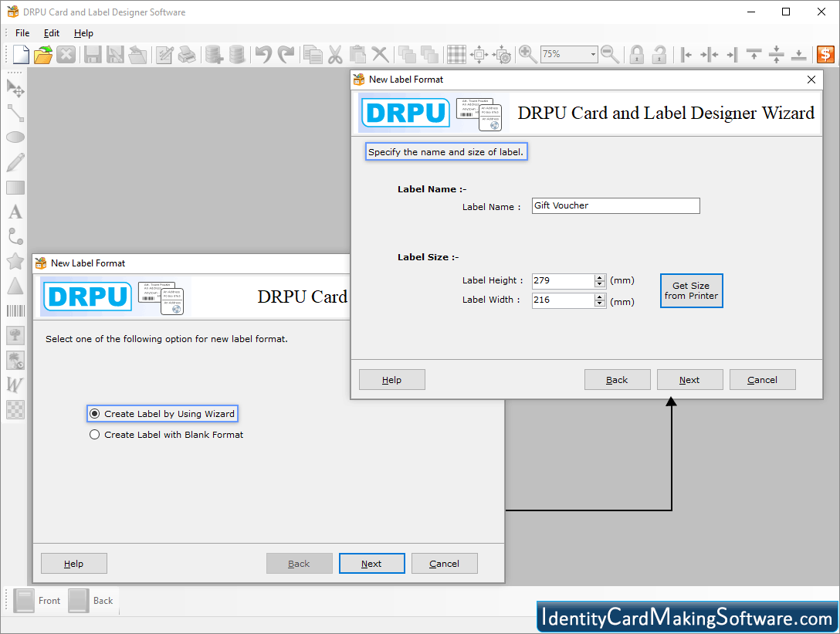Click Help in the label size wizard

pos(391,380)
